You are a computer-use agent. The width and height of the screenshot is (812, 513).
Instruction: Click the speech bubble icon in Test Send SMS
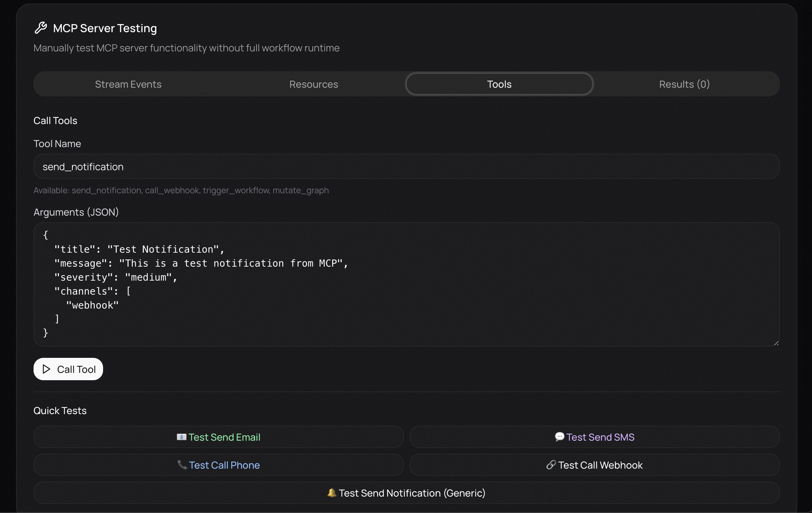coord(559,437)
